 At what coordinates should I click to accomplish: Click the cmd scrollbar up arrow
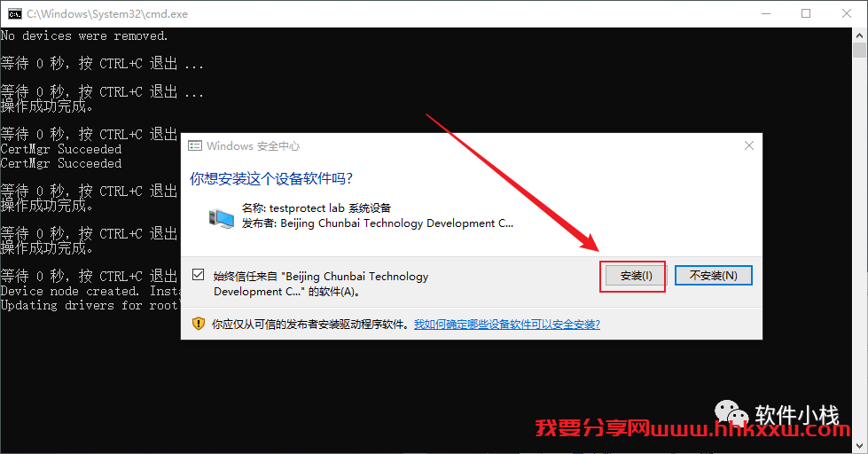(x=860, y=35)
